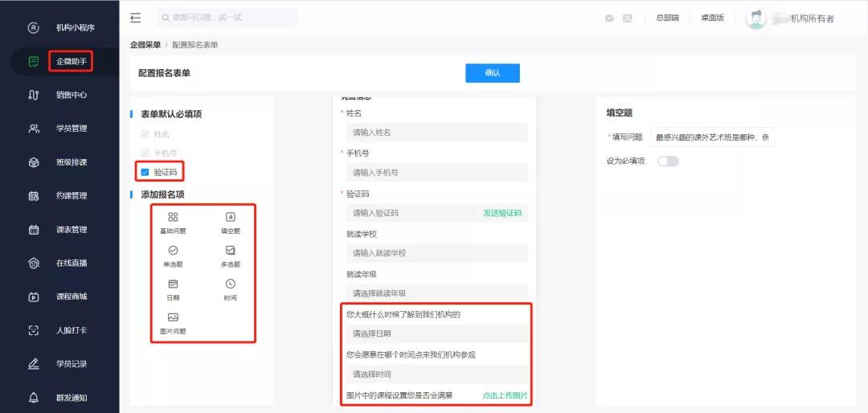Open the 请选择时间 picker
Image resolution: width=868 pixels, height=413 pixels.
click(436, 374)
